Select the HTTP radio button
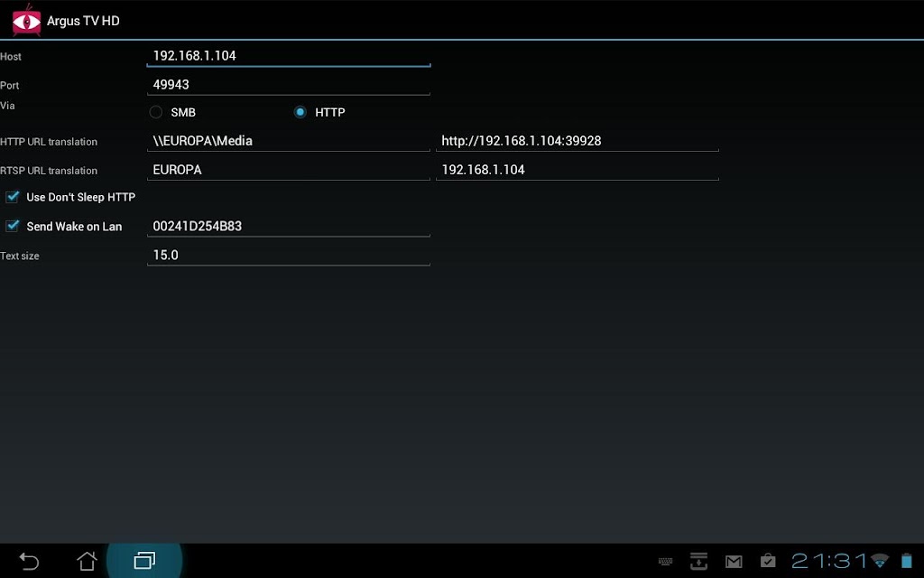Image resolution: width=924 pixels, height=578 pixels. point(300,112)
